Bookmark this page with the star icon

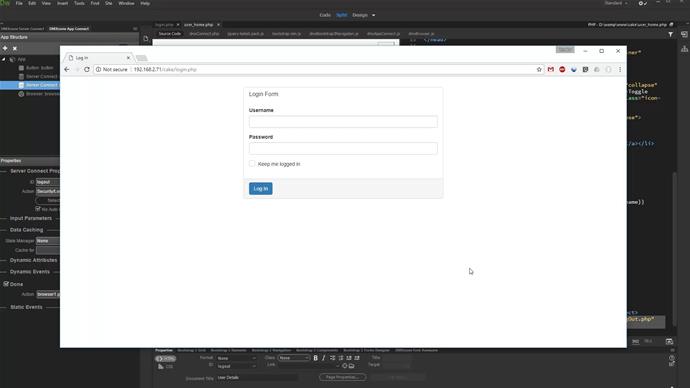pyautogui.click(x=539, y=70)
